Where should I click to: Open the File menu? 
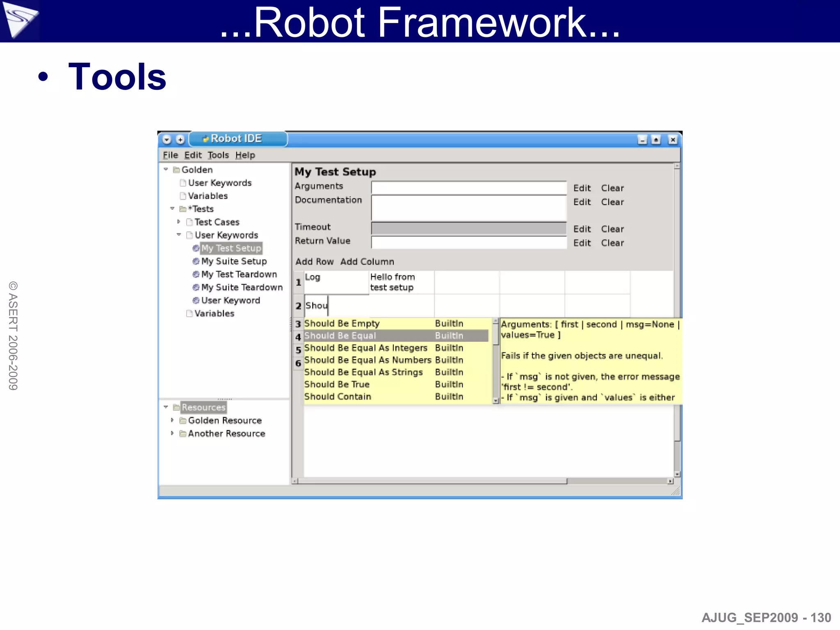(170, 155)
